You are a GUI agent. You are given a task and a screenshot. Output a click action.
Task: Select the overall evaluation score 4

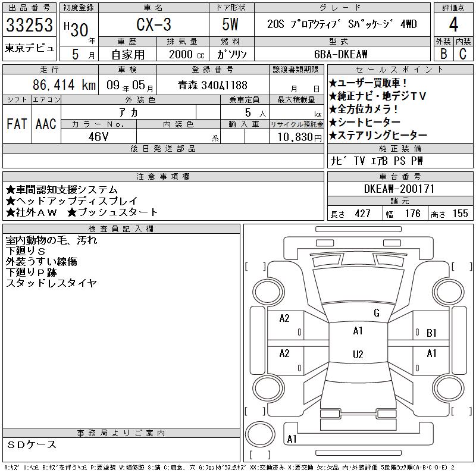pyautogui.click(x=453, y=24)
